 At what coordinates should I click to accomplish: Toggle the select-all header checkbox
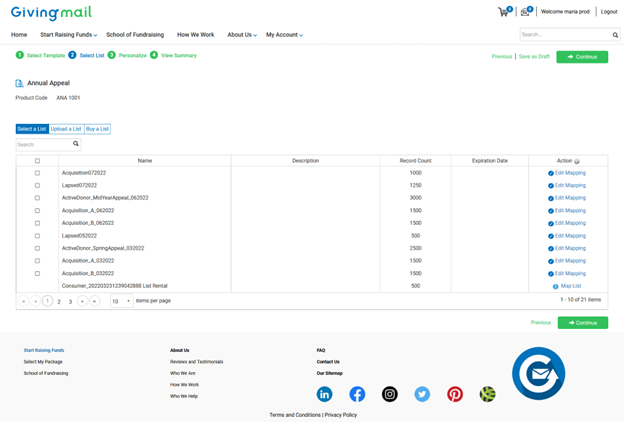(x=37, y=161)
